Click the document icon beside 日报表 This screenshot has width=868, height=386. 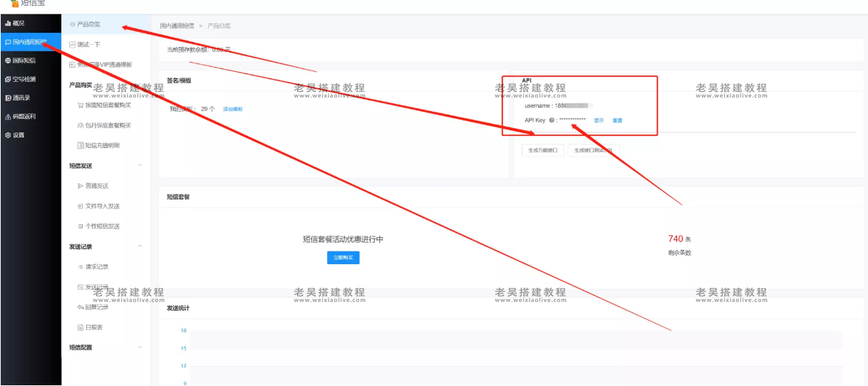81,327
